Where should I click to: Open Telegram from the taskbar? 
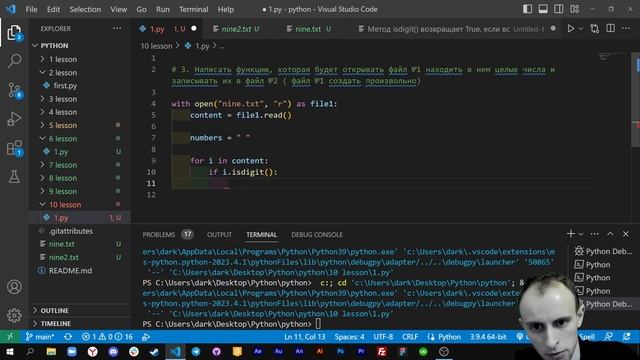tap(196, 351)
